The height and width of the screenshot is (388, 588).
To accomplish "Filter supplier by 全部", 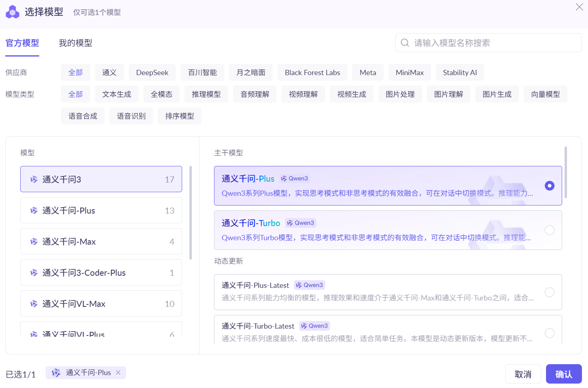I will click(x=76, y=72).
